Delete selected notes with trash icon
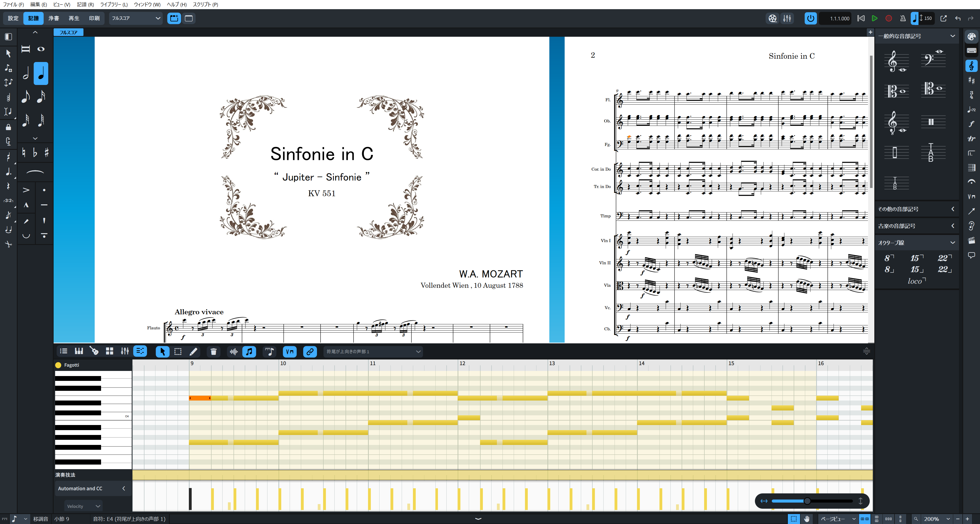Image resolution: width=980 pixels, height=524 pixels. click(213, 352)
